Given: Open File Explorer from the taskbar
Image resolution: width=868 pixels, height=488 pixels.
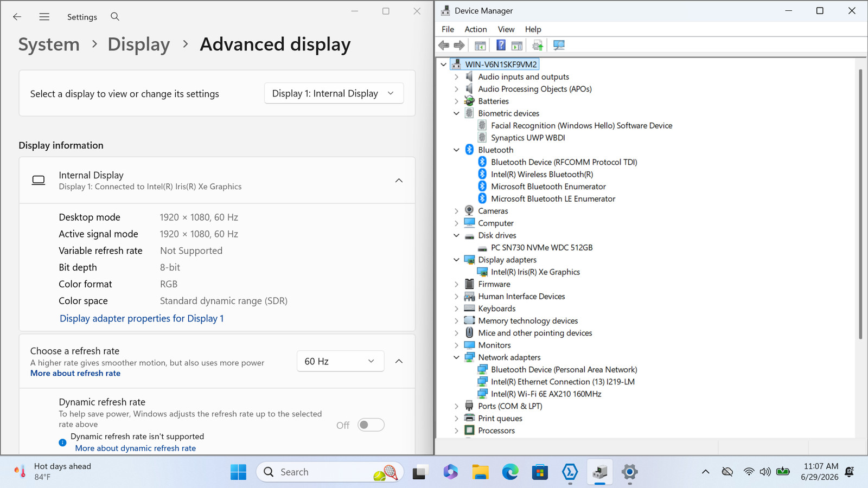Looking at the screenshot, I should [480, 472].
